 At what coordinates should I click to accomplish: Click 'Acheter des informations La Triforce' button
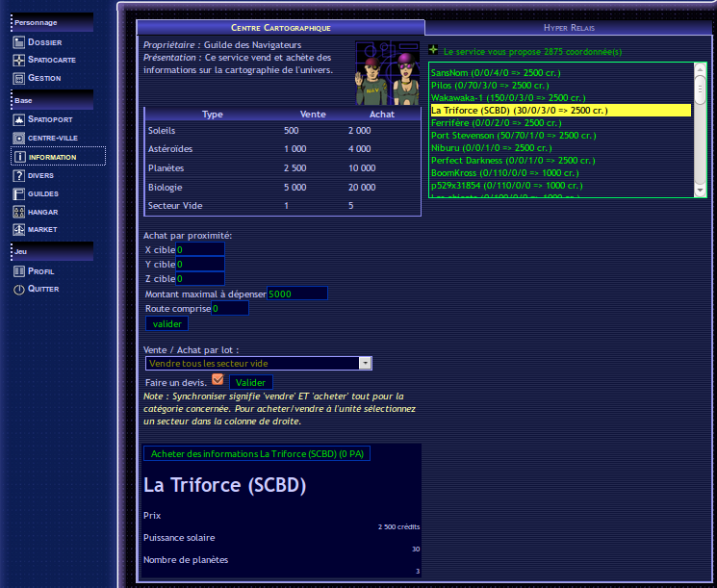(x=257, y=454)
